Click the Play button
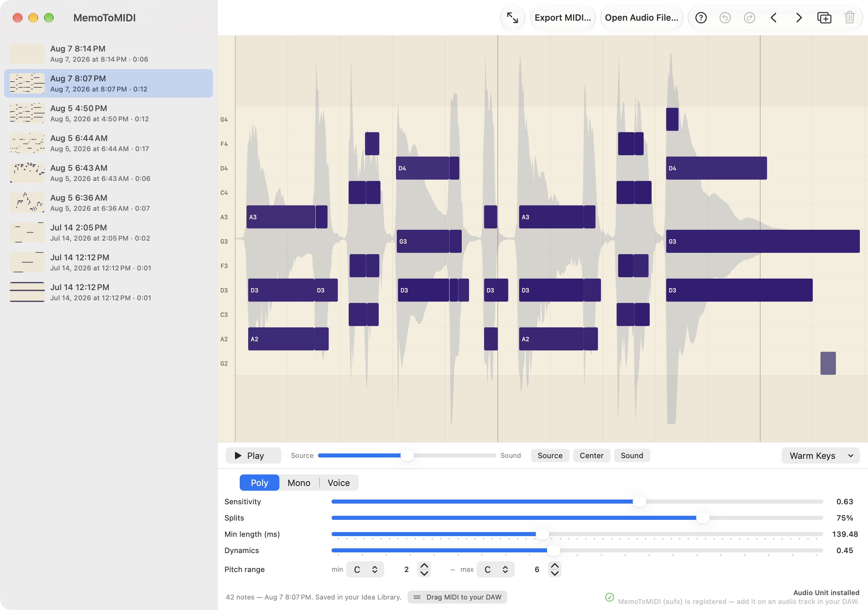This screenshot has height=610, width=868. click(x=253, y=455)
